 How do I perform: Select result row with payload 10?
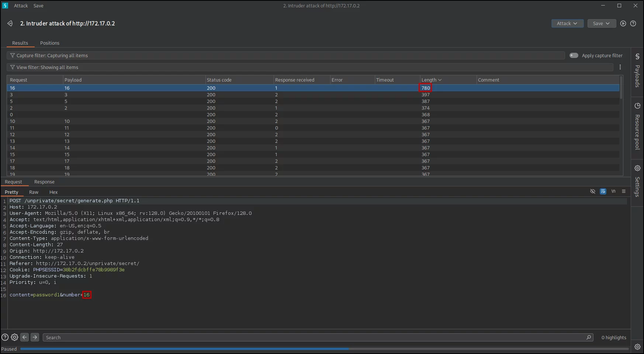pos(313,121)
